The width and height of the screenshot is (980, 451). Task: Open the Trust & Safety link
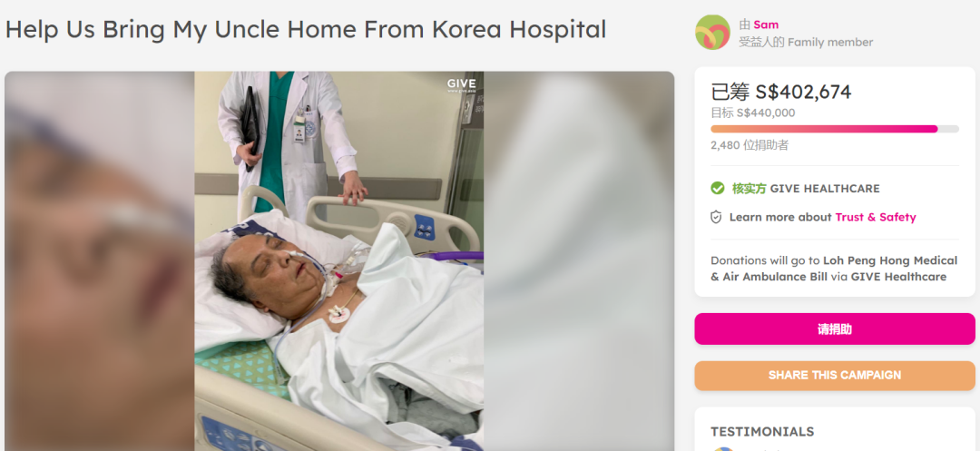(876, 217)
